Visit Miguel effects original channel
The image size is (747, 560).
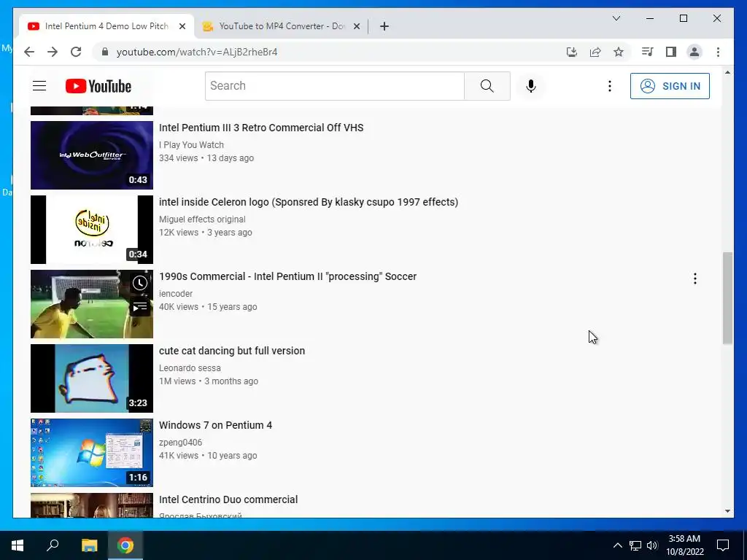click(202, 219)
